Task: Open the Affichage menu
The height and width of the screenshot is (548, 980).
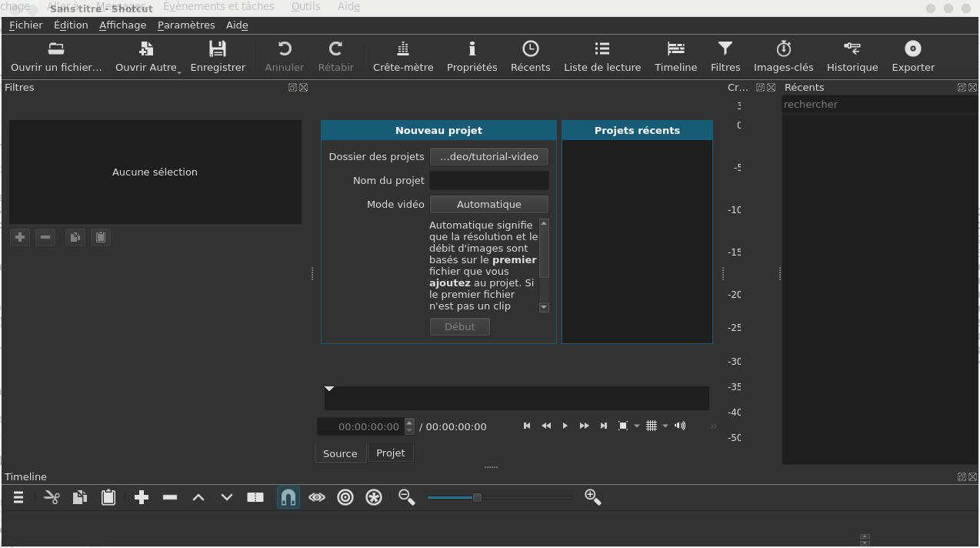Action: pyautogui.click(x=122, y=25)
